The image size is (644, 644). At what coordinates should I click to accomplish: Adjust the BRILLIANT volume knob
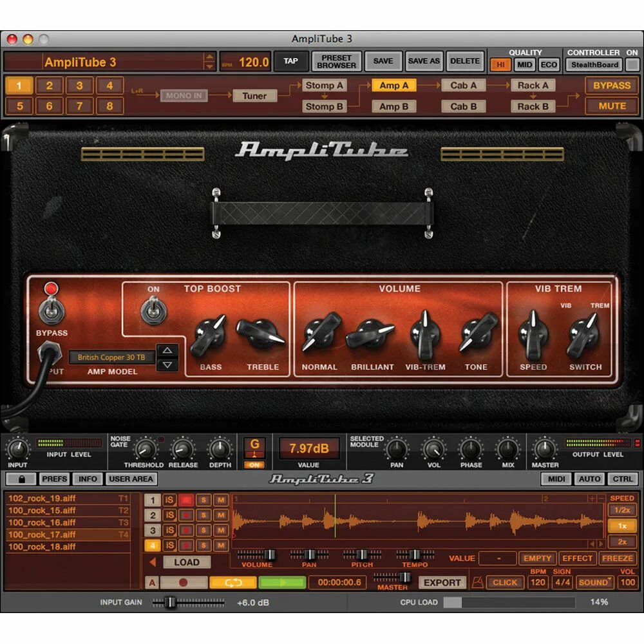pyautogui.click(x=370, y=334)
